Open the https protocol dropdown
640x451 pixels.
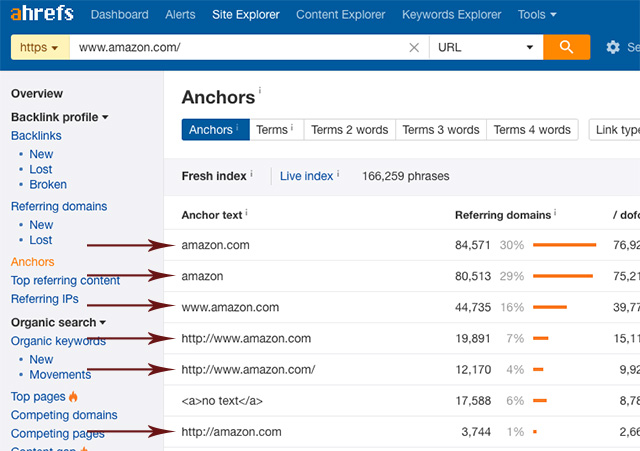pos(40,47)
